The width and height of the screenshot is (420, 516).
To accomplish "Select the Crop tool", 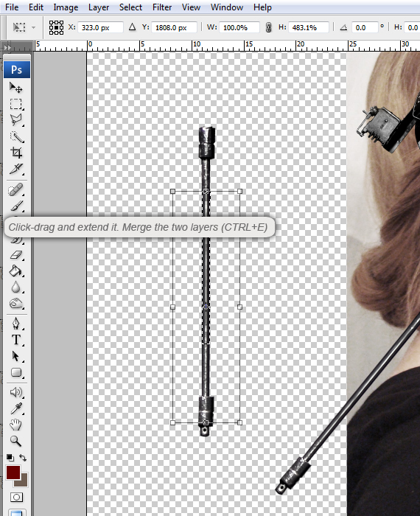I will [15, 153].
